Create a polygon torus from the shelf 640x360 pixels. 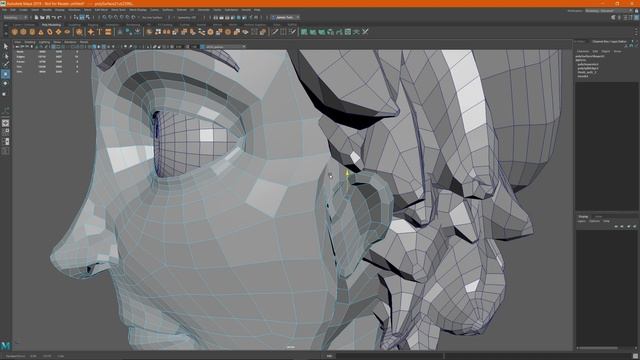pos(50,31)
